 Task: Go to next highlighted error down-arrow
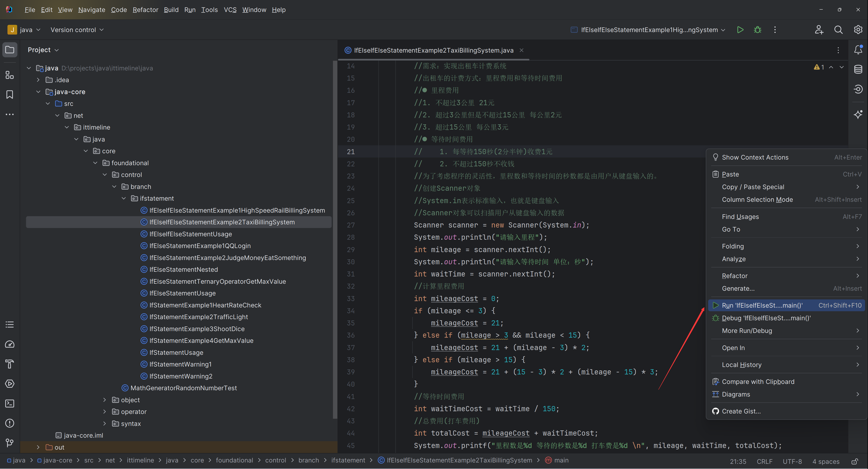click(x=841, y=67)
